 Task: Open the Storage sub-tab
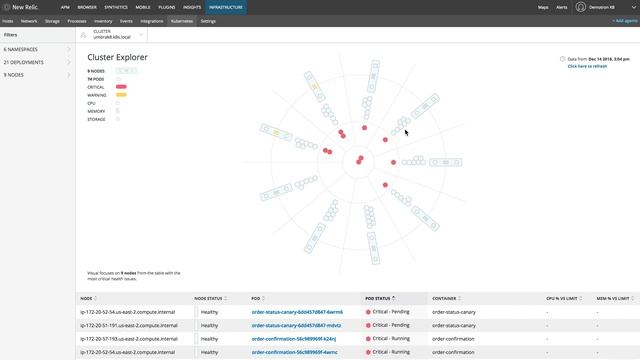pos(52,21)
